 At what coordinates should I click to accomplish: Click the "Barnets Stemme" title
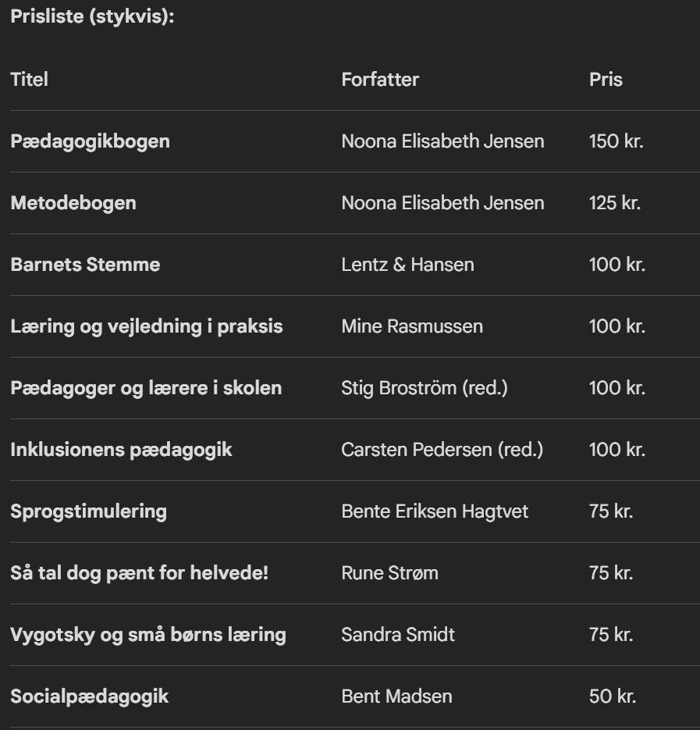coord(85,265)
